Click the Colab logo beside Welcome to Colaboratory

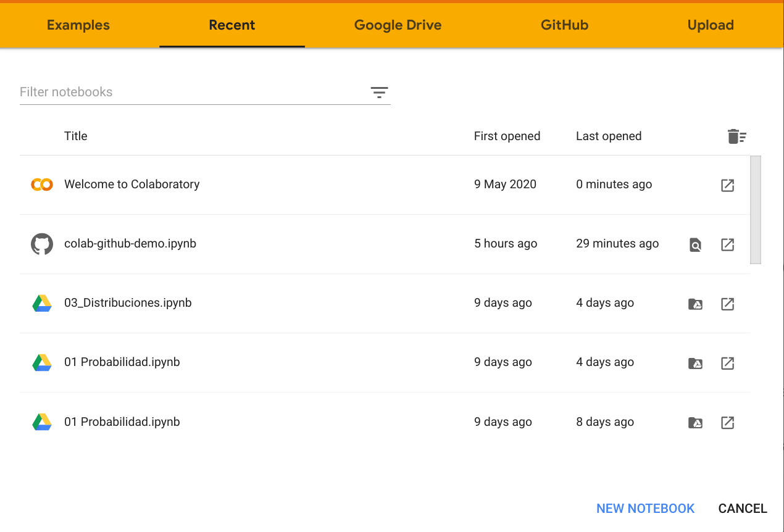tap(42, 185)
